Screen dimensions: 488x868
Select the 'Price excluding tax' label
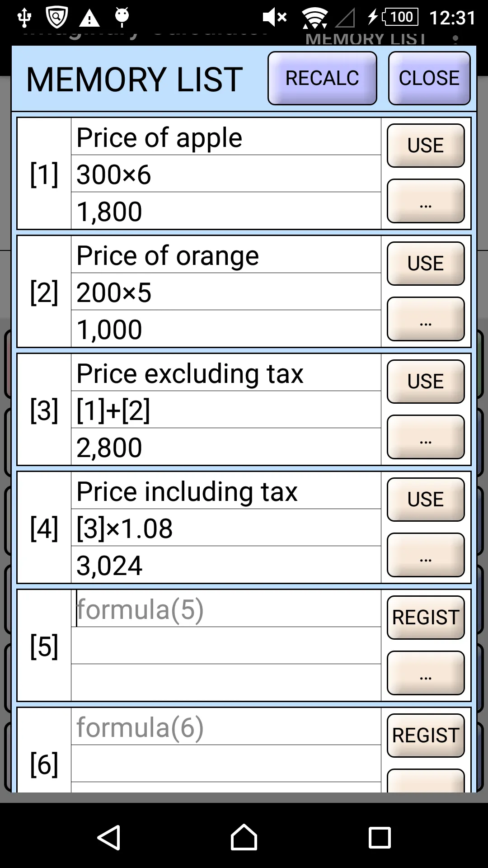click(x=190, y=374)
